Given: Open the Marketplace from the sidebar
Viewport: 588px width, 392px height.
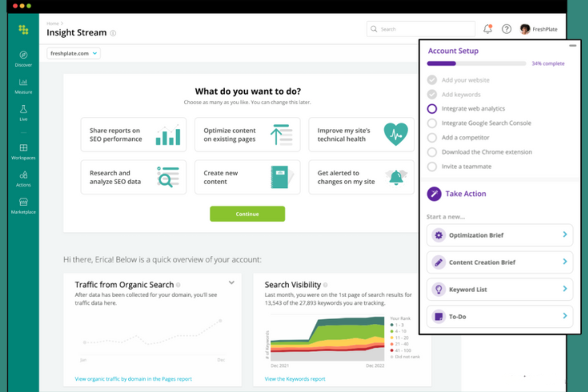Looking at the screenshot, I should [x=23, y=205].
